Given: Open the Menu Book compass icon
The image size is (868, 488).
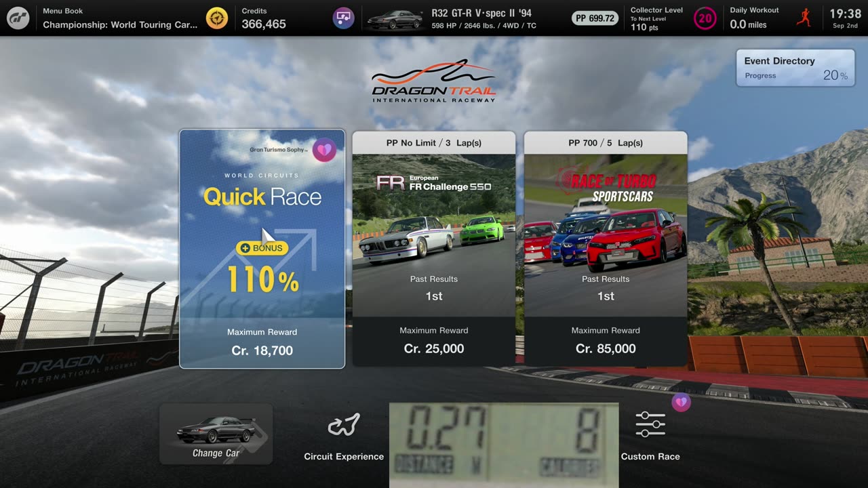Looking at the screenshot, I should pyautogui.click(x=217, y=18).
